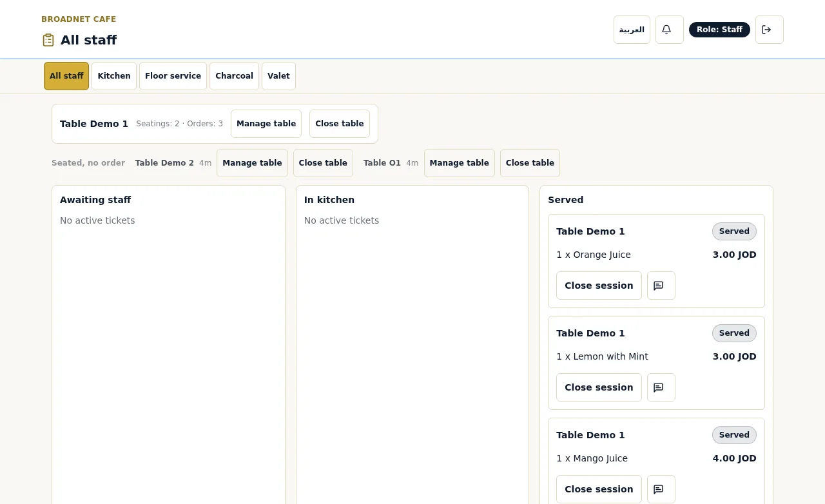Viewport: 825px width, 504px height.
Task: Close table for Table O1
Action: tap(530, 163)
